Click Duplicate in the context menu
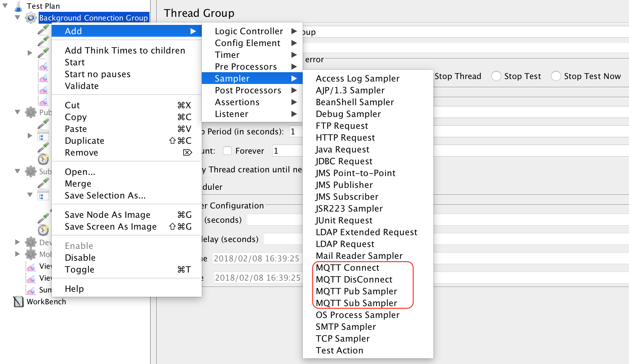 point(84,141)
